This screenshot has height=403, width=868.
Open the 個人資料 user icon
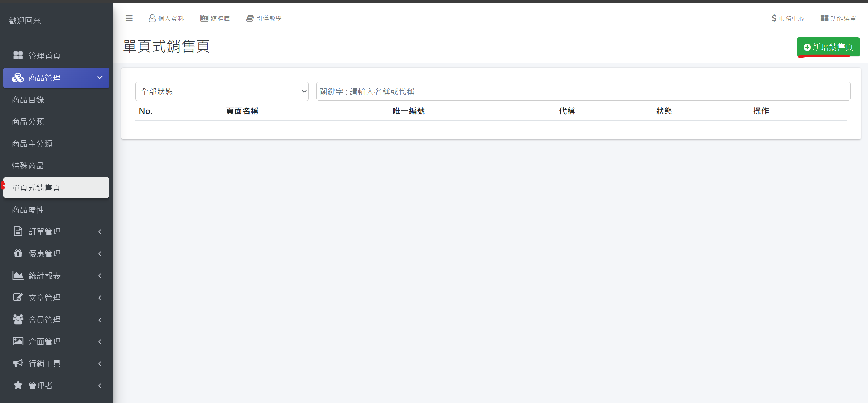pos(152,18)
